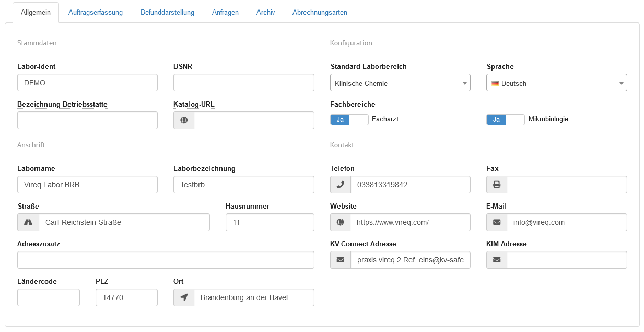
Task: Click the phone icon beside Telefon field
Action: [341, 185]
